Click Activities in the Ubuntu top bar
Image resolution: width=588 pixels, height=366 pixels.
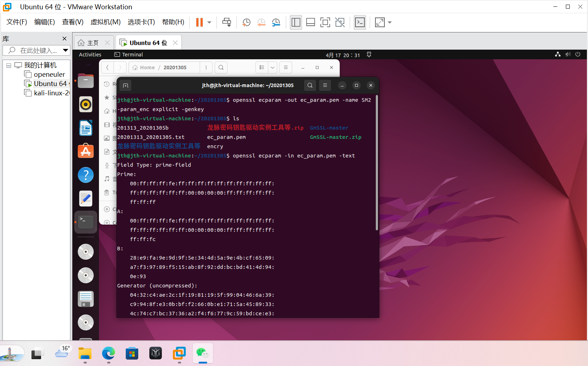(90, 55)
